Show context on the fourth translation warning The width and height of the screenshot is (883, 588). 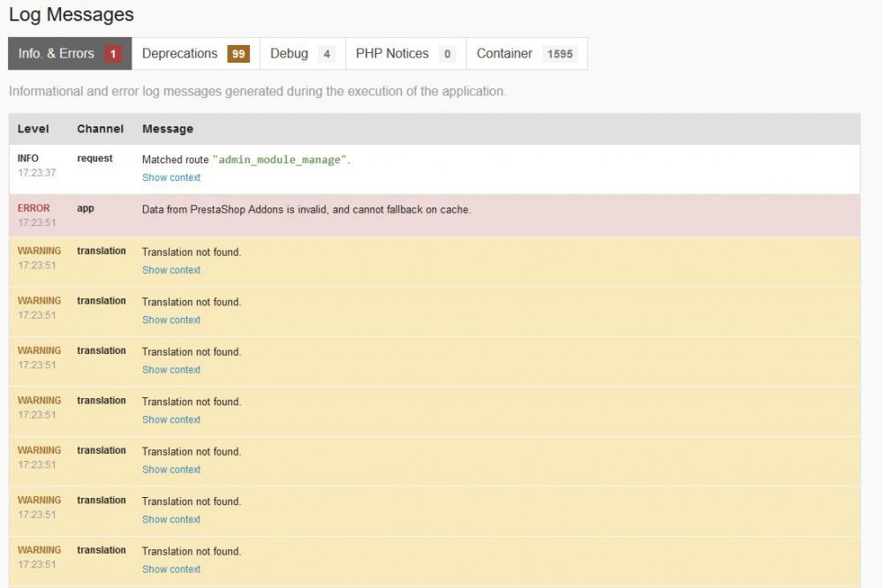pyautogui.click(x=171, y=419)
